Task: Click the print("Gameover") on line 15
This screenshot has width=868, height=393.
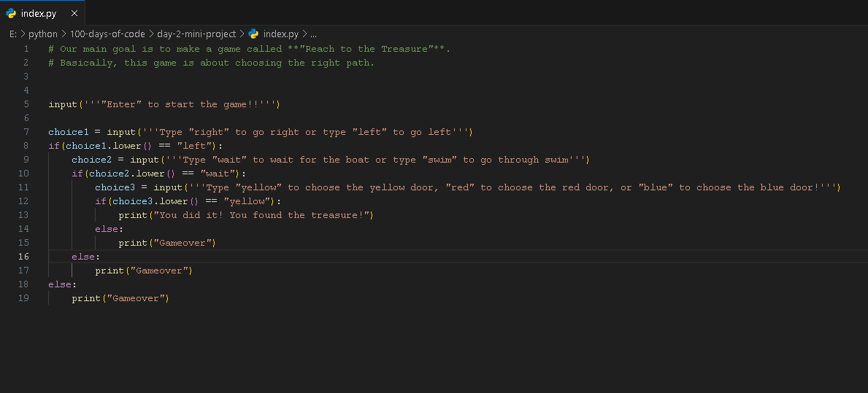Action: 167,243
